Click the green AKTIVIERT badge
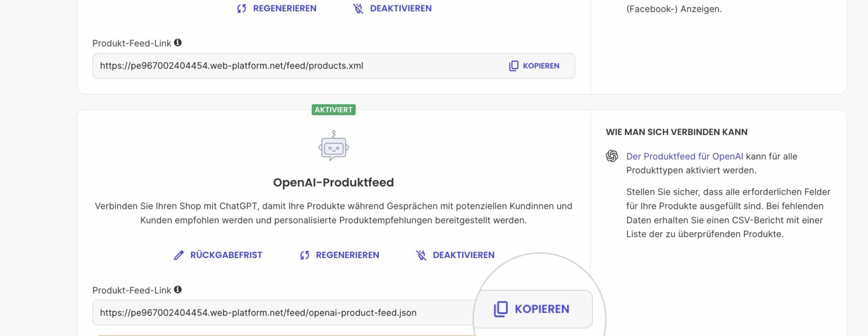This screenshot has width=868, height=336. coord(334,110)
